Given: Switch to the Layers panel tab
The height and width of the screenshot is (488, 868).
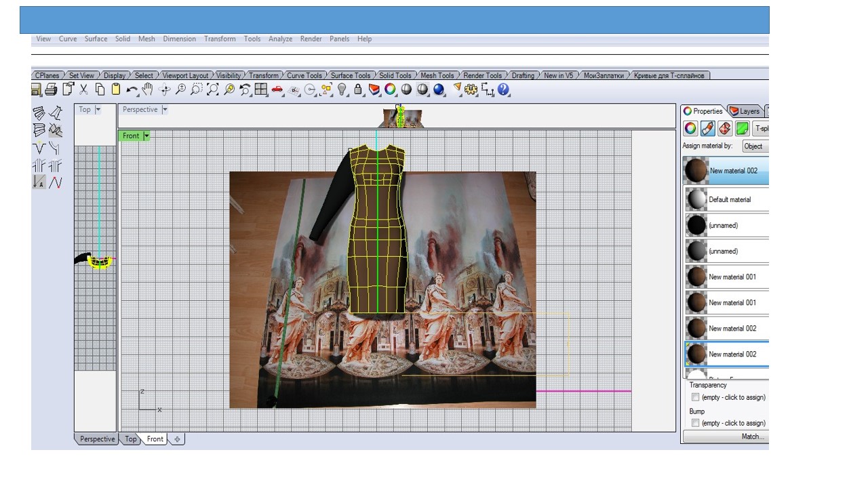Looking at the screenshot, I should click(x=745, y=111).
